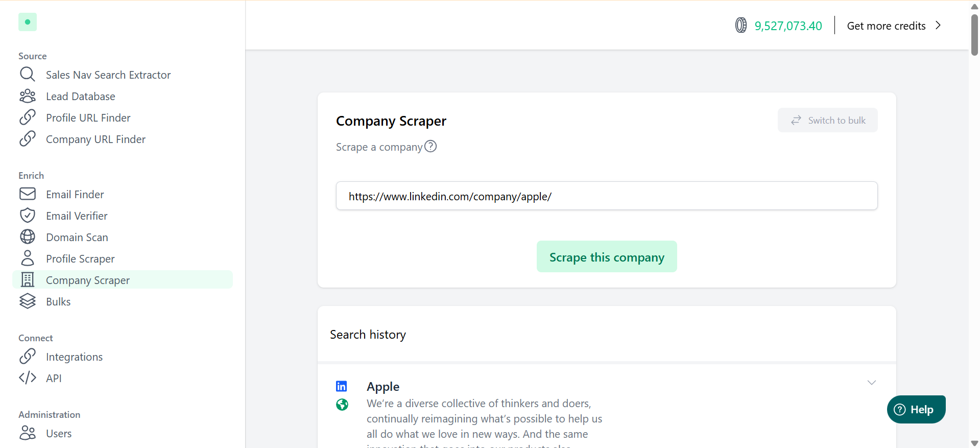
Task: Open the Help widget
Action: [x=916, y=409]
